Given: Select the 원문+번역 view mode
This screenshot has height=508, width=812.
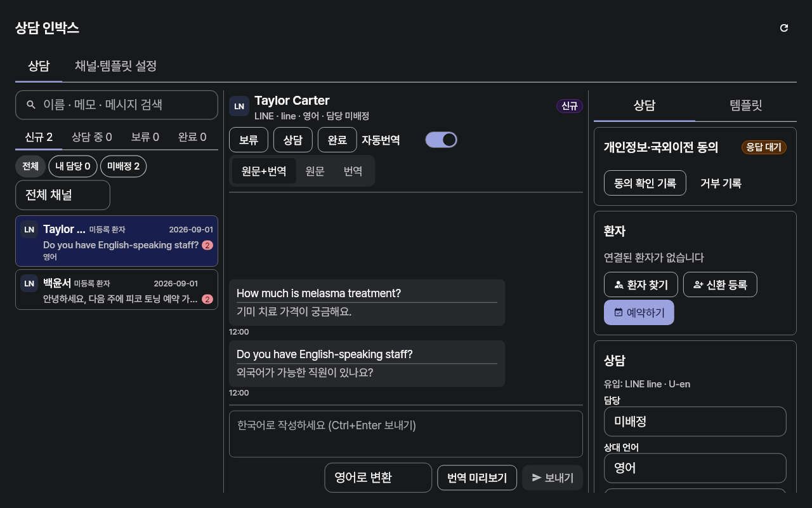Looking at the screenshot, I should pos(264,171).
